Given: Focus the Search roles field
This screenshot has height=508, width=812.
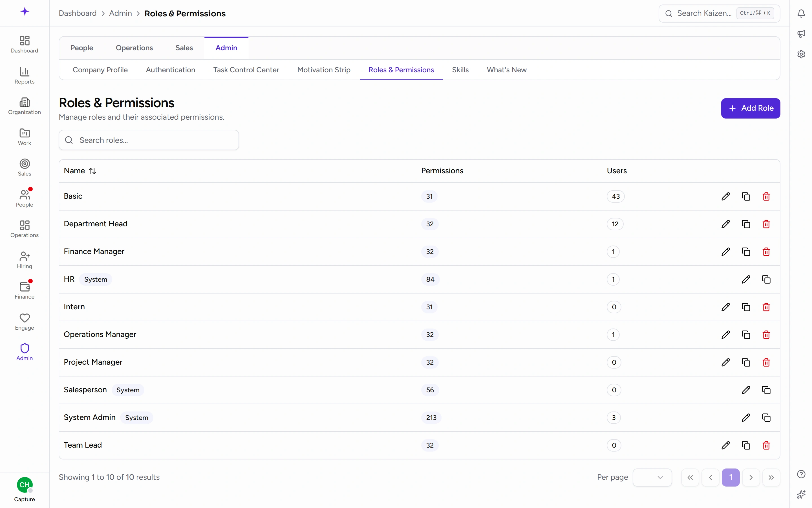Looking at the screenshot, I should pyautogui.click(x=149, y=140).
